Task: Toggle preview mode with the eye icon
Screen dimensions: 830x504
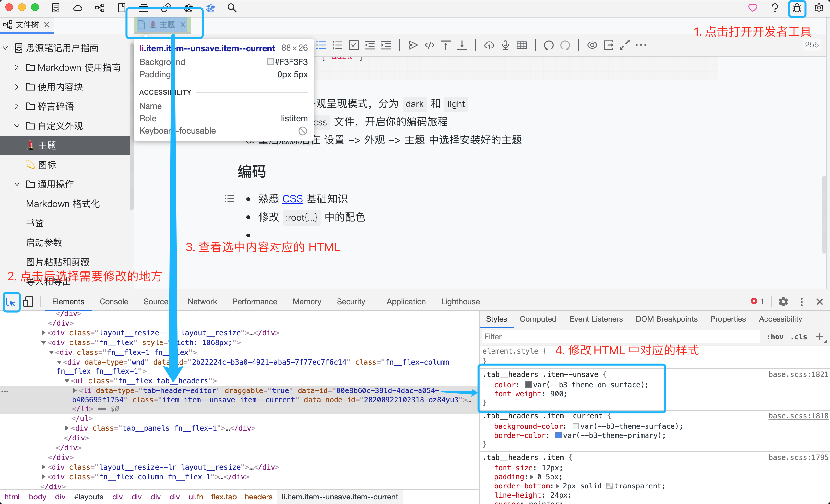Action: (x=592, y=45)
